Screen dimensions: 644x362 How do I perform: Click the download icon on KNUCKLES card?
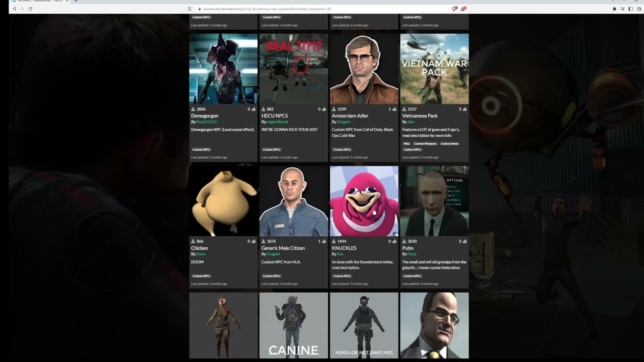(x=334, y=241)
